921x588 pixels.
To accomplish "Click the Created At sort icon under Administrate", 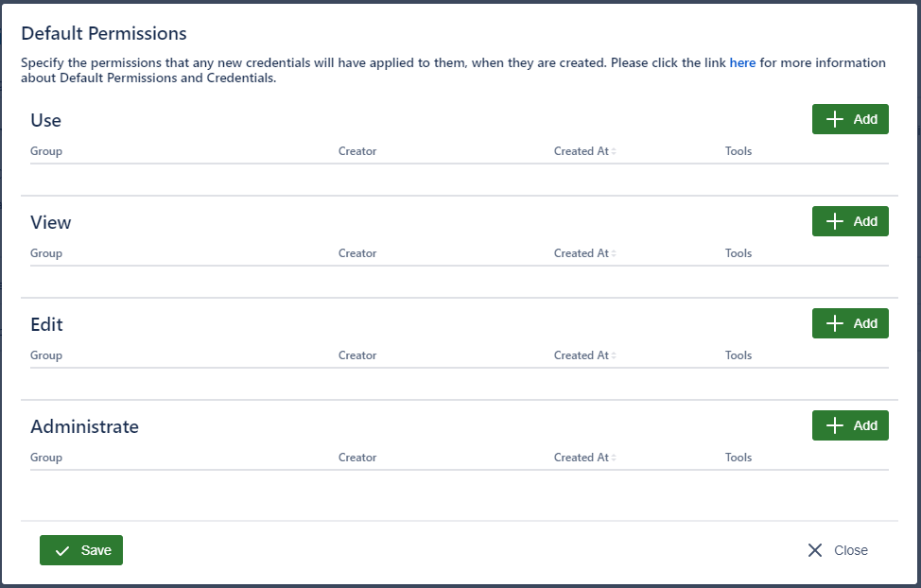I will [x=614, y=458].
